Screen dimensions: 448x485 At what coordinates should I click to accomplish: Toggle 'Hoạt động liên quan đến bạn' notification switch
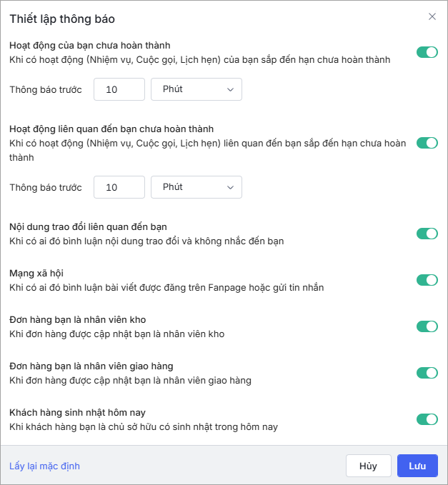[x=427, y=143]
